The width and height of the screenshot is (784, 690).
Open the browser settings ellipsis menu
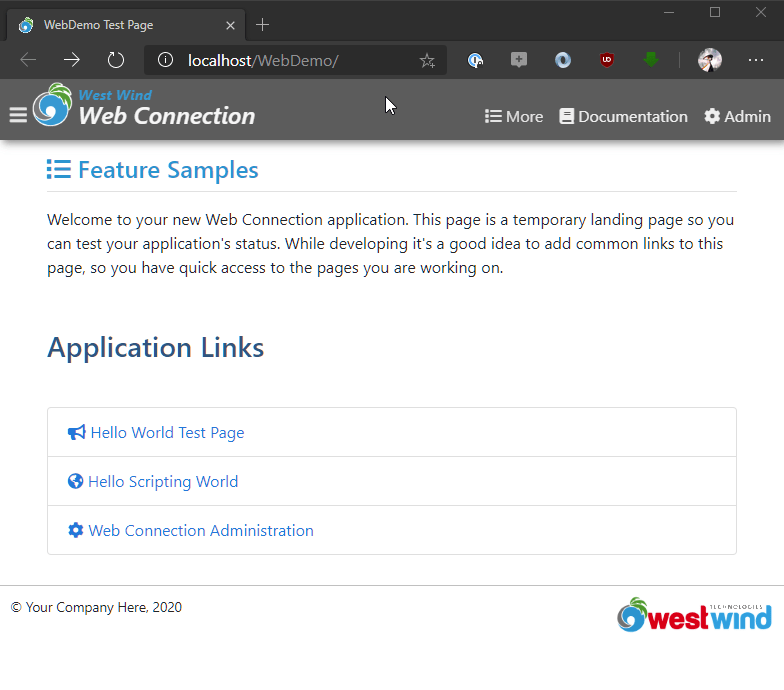coord(756,60)
